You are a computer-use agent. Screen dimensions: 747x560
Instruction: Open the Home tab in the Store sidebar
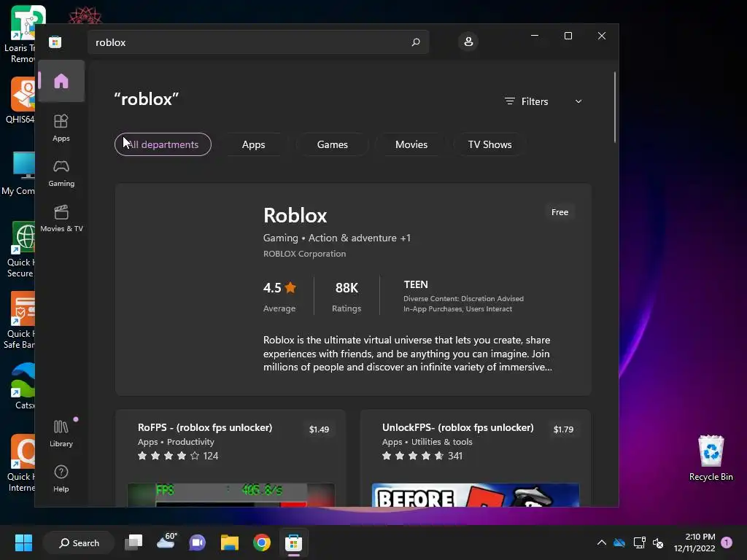[x=61, y=81]
